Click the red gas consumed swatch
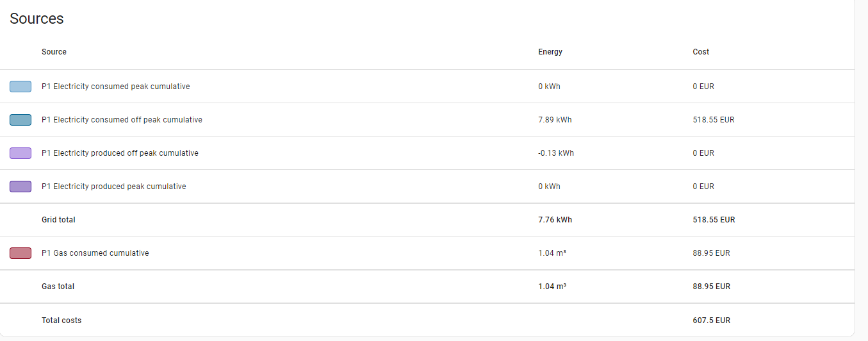The height and width of the screenshot is (341, 868). (x=20, y=253)
